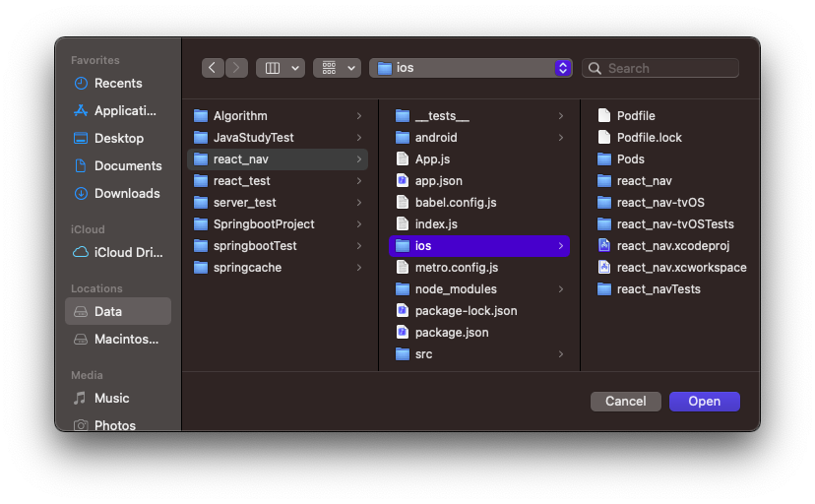Click the package-lock.json file icon
The height and width of the screenshot is (504, 815).
403,311
